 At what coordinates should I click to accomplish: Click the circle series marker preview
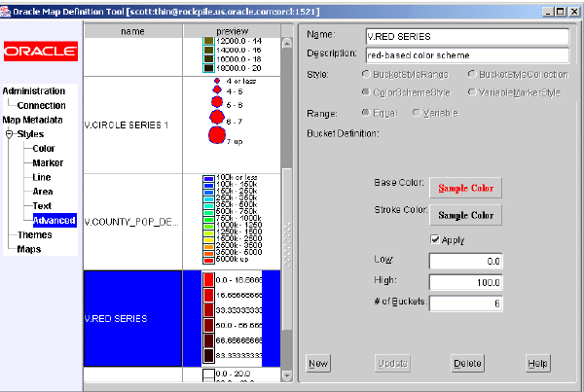(x=232, y=125)
